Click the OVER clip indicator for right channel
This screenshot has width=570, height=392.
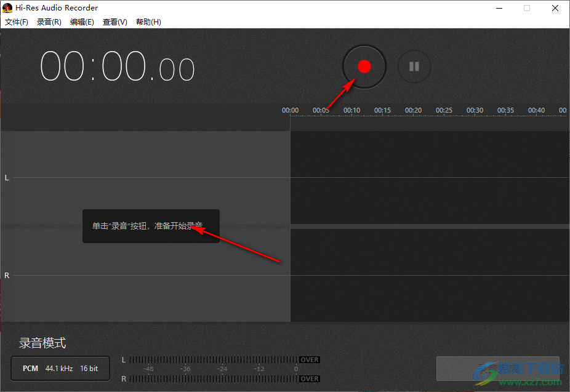pos(309,379)
